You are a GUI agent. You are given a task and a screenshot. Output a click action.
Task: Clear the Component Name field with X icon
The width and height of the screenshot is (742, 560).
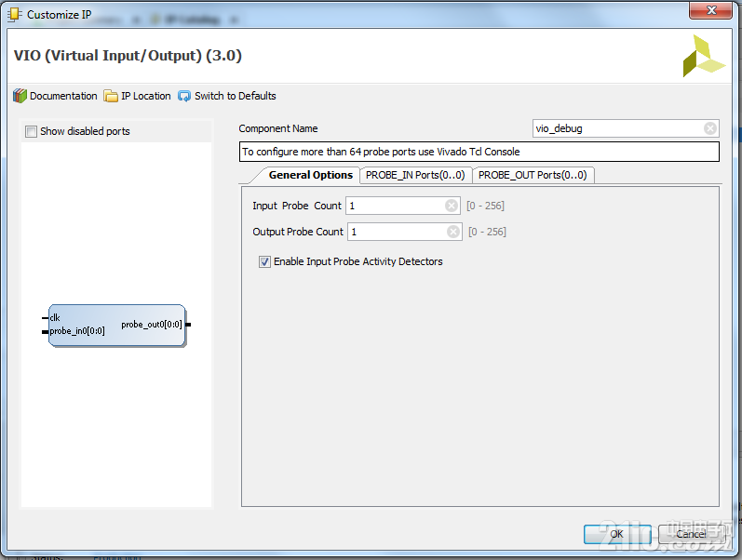click(x=709, y=128)
